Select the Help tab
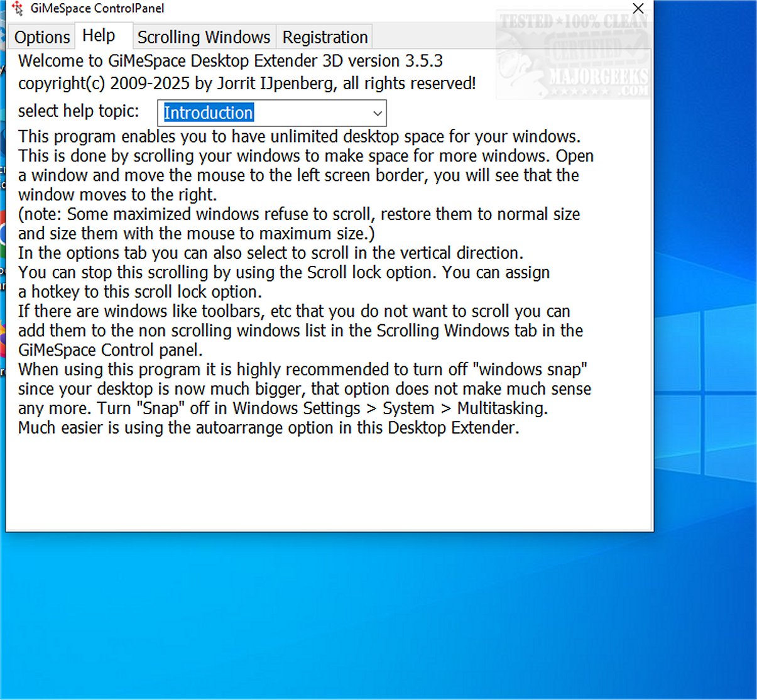The image size is (757, 700). (99, 36)
